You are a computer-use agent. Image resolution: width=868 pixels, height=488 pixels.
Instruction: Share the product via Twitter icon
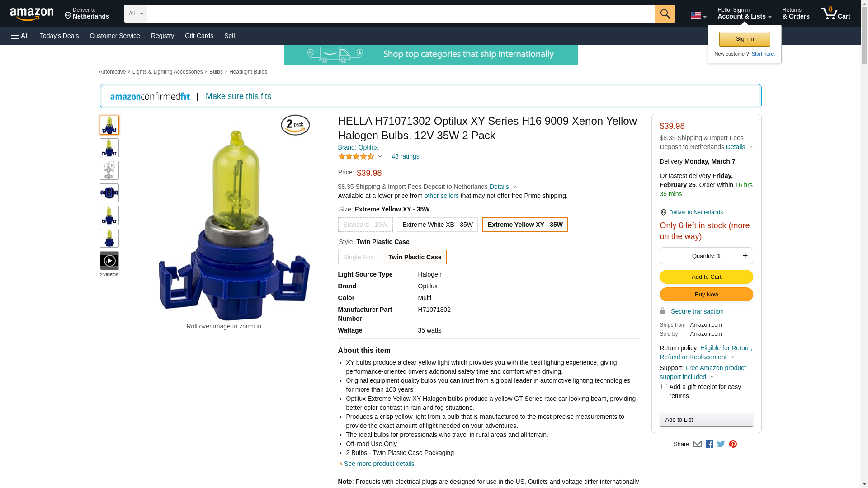coord(721,444)
